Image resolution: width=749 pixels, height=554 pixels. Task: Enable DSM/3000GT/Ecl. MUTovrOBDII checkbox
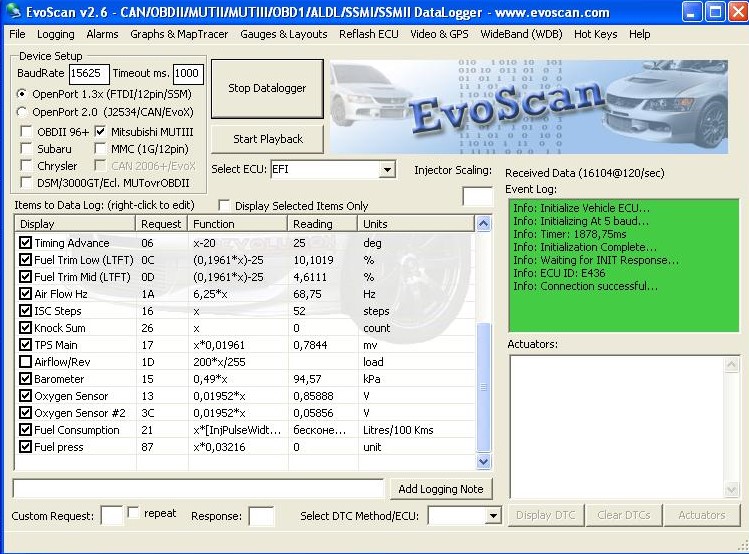26,183
